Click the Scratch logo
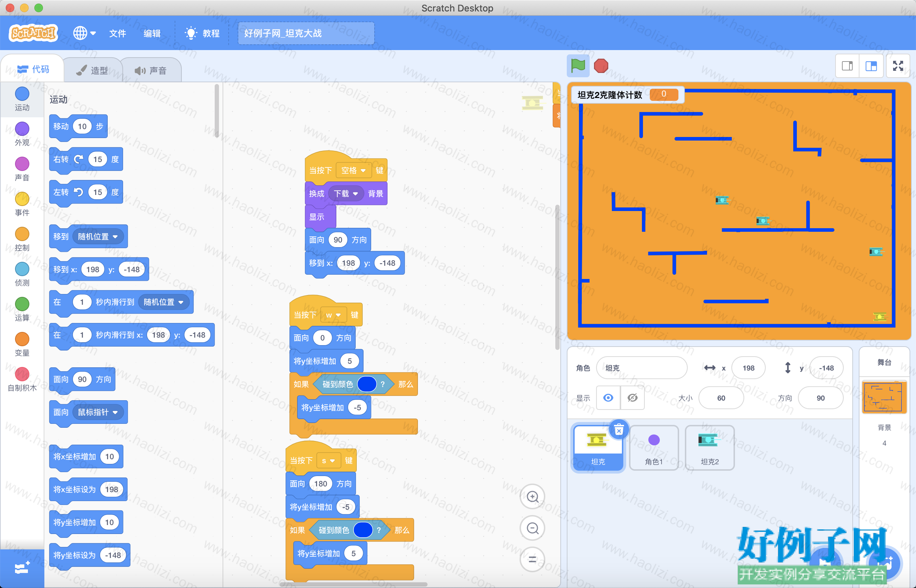The width and height of the screenshot is (916, 588). 33,33
